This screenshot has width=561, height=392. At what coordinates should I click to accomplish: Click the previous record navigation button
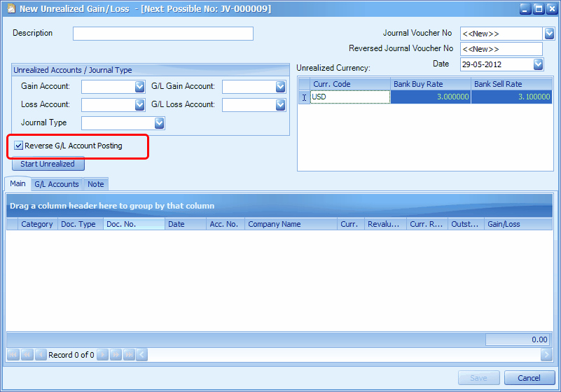(x=41, y=355)
